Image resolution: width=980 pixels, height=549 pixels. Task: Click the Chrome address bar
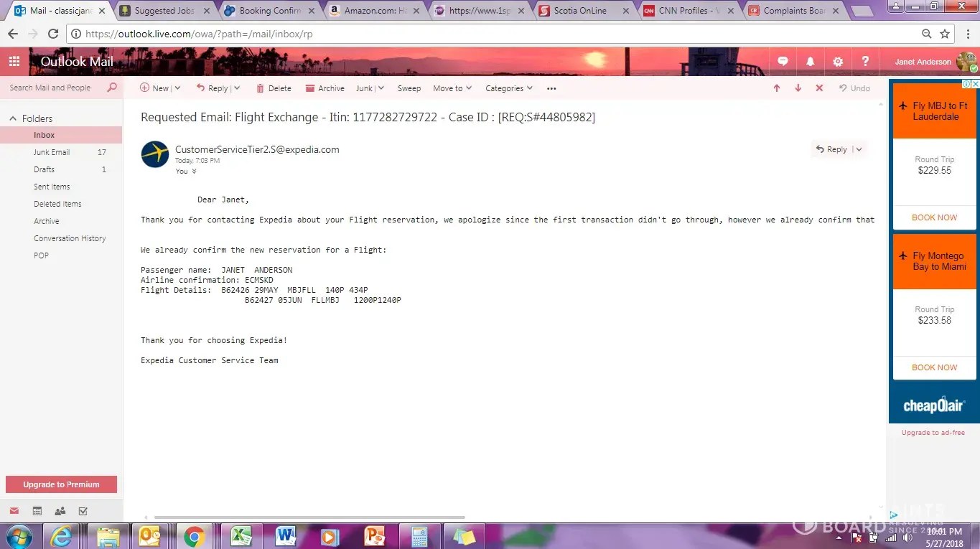pyautogui.click(x=495, y=34)
